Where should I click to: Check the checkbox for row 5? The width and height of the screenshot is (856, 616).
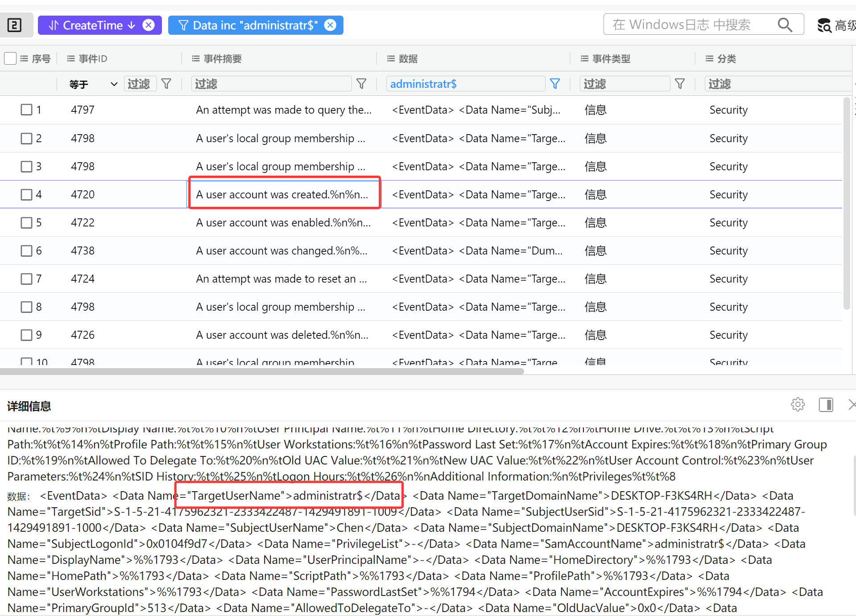pyautogui.click(x=27, y=222)
